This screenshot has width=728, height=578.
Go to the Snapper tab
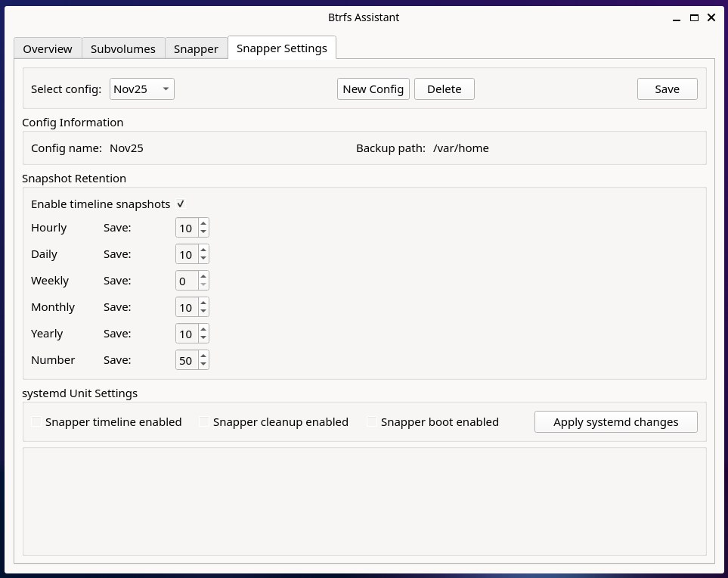point(196,48)
